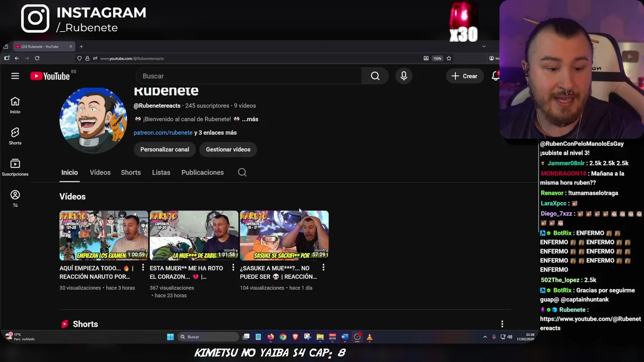The height and width of the screenshot is (362, 644).
Task: Launch Google Chrome from the taskbar
Action: pos(283,337)
